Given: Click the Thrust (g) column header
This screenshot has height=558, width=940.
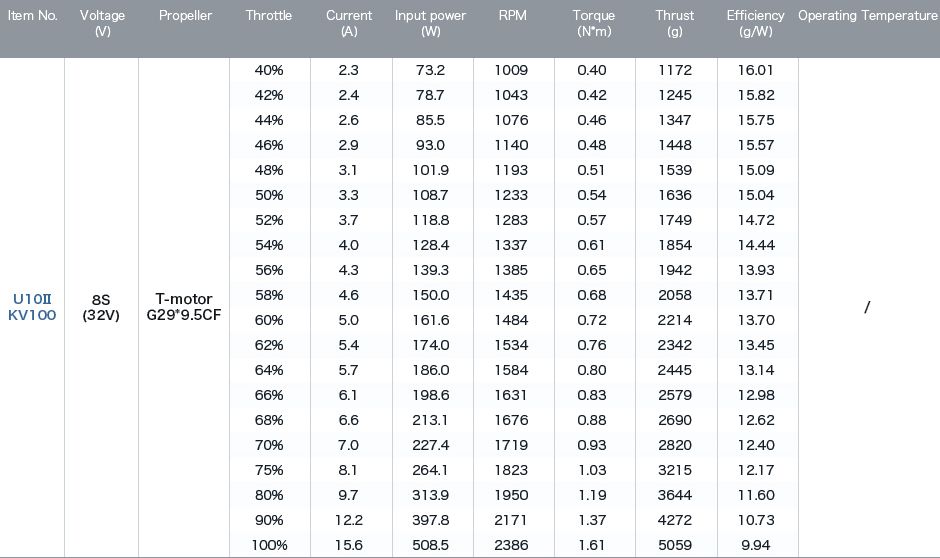Looking at the screenshot, I should (x=674, y=23).
